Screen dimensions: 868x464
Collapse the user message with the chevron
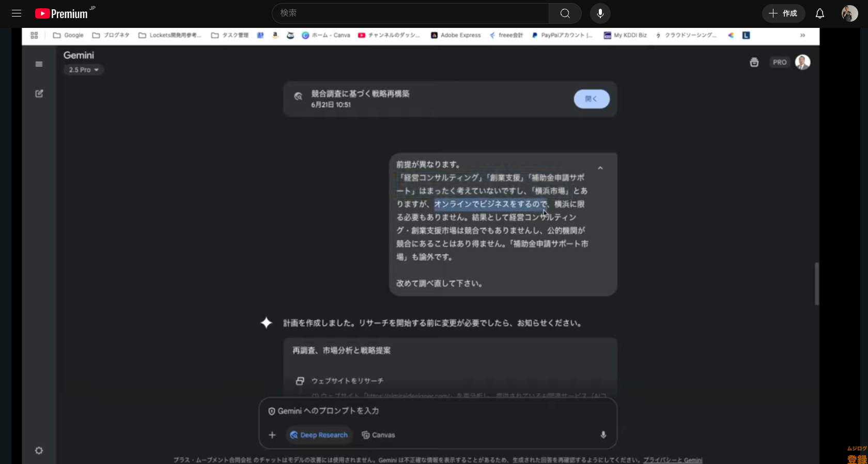click(600, 168)
